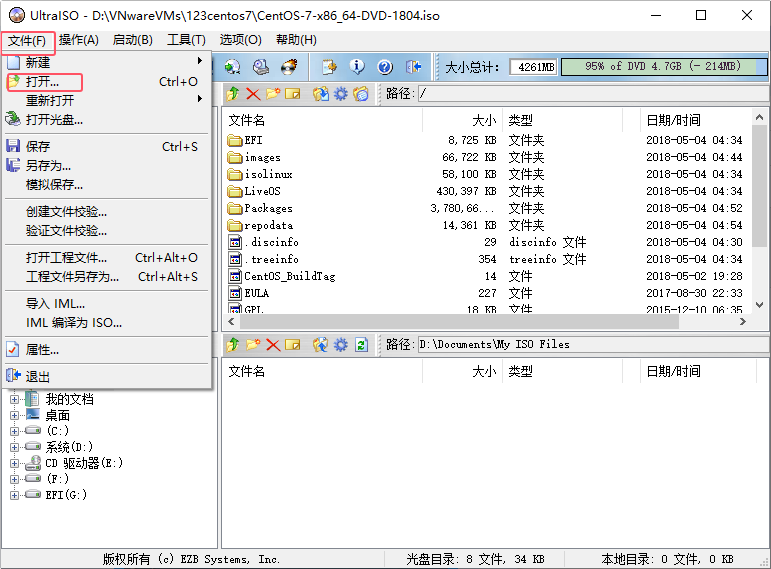771x569 pixels.
Task: Choose 打开... from the File menu
Action: [107, 82]
